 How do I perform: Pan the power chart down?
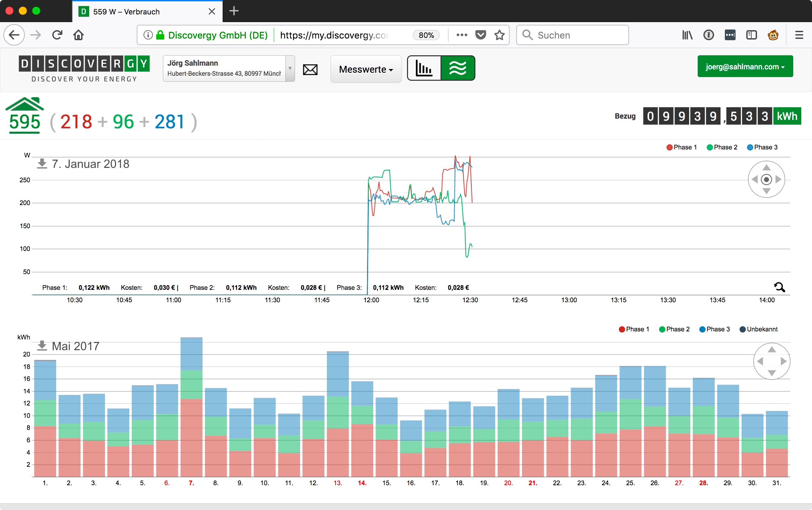766,191
